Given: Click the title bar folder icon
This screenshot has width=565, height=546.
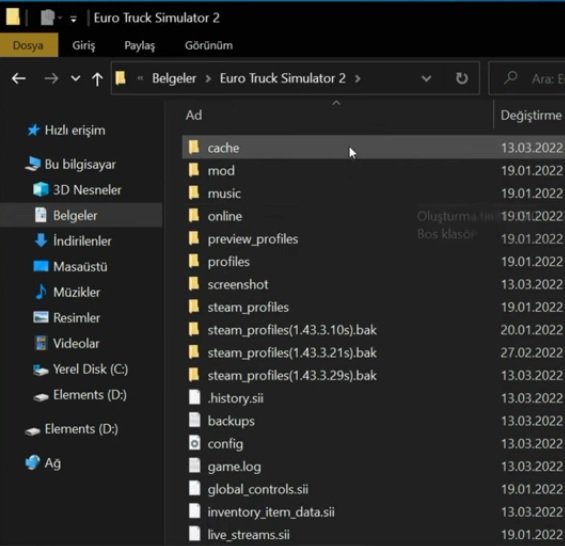Looking at the screenshot, I should pyautogui.click(x=13, y=17).
